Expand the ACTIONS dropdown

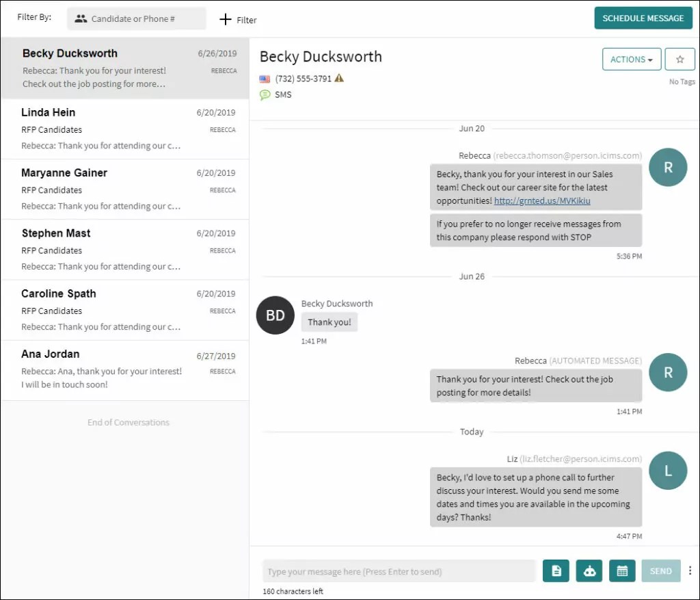631,60
